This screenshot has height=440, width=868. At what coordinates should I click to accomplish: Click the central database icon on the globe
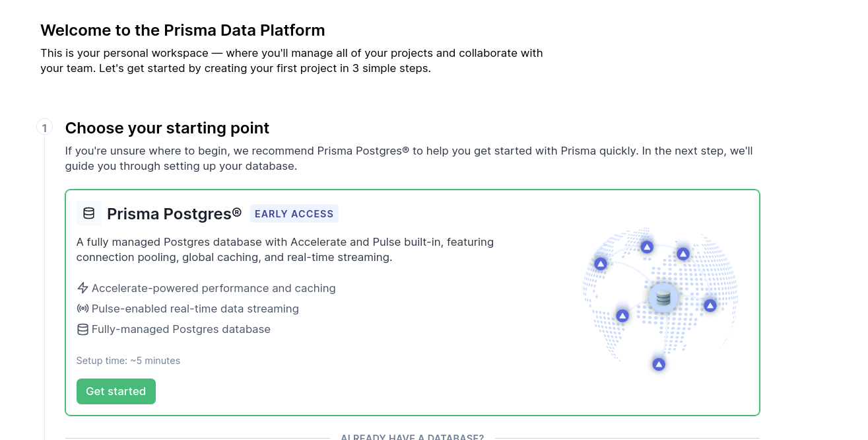coord(663,298)
